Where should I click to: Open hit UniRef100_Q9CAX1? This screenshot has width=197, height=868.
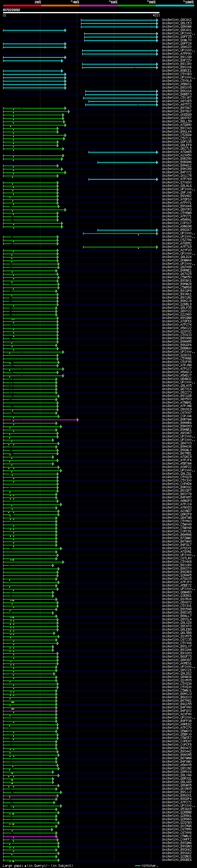tap(177, 30)
